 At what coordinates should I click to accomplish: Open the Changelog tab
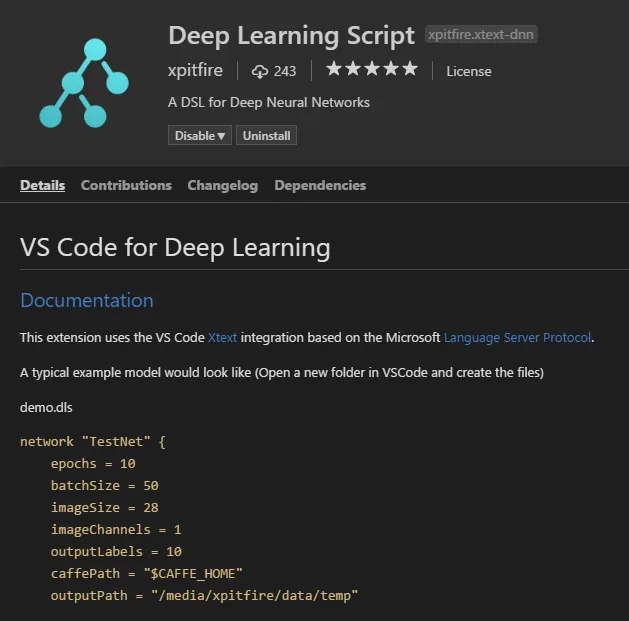coord(223,185)
